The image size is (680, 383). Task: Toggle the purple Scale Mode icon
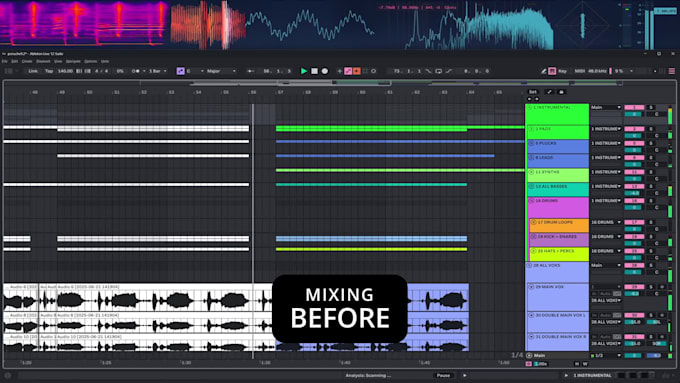180,71
